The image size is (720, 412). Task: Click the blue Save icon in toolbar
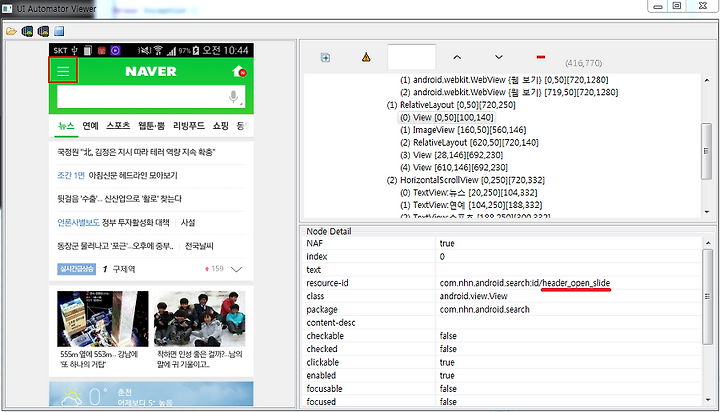(59, 31)
